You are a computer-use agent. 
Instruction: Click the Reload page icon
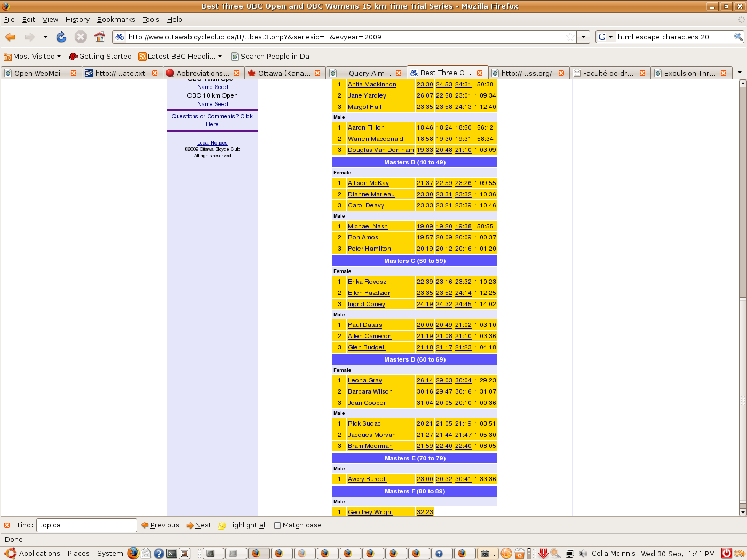61,37
